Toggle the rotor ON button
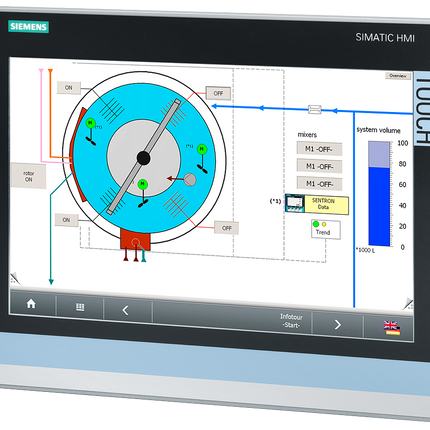This screenshot has height=430, width=430. 29,176
